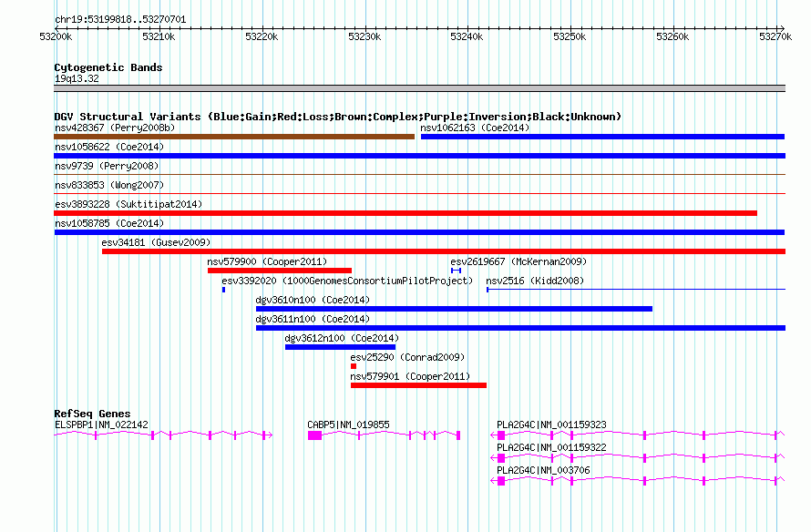This screenshot has width=811, height=532.
Task: Click the 19q13.32 band label
Action: [77, 78]
